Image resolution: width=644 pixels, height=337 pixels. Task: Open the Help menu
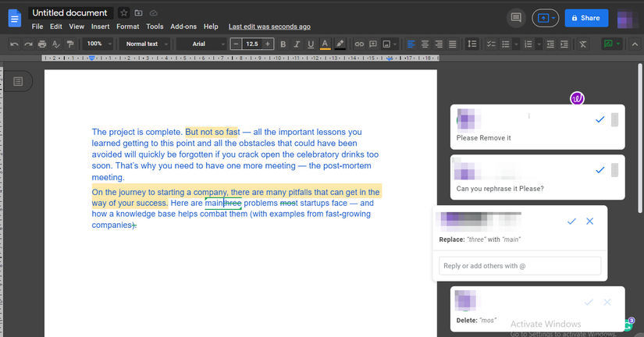[x=211, y=27]
